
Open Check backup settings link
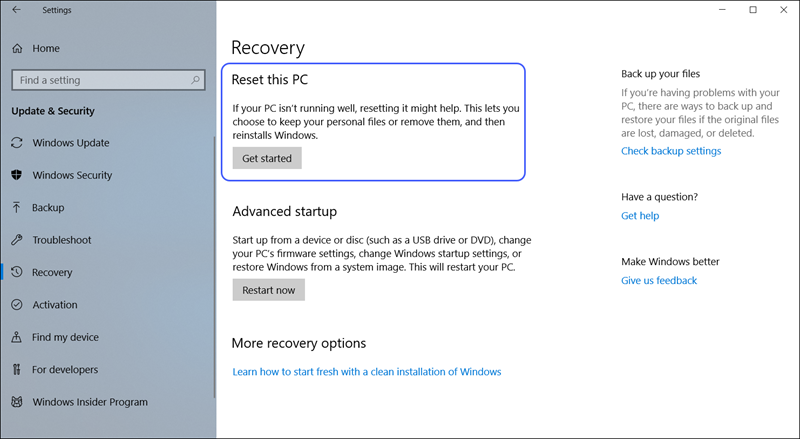pyautogui.click(x=671, y=151)
